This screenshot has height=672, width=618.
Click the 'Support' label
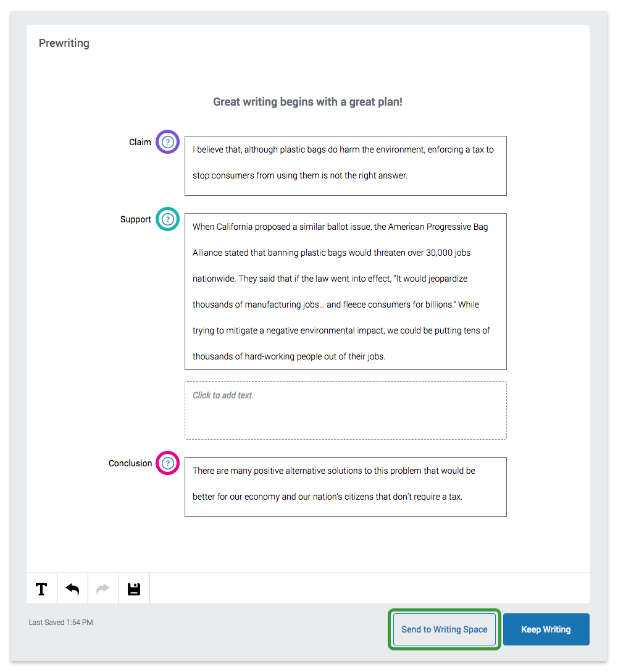tap(135, 219)
